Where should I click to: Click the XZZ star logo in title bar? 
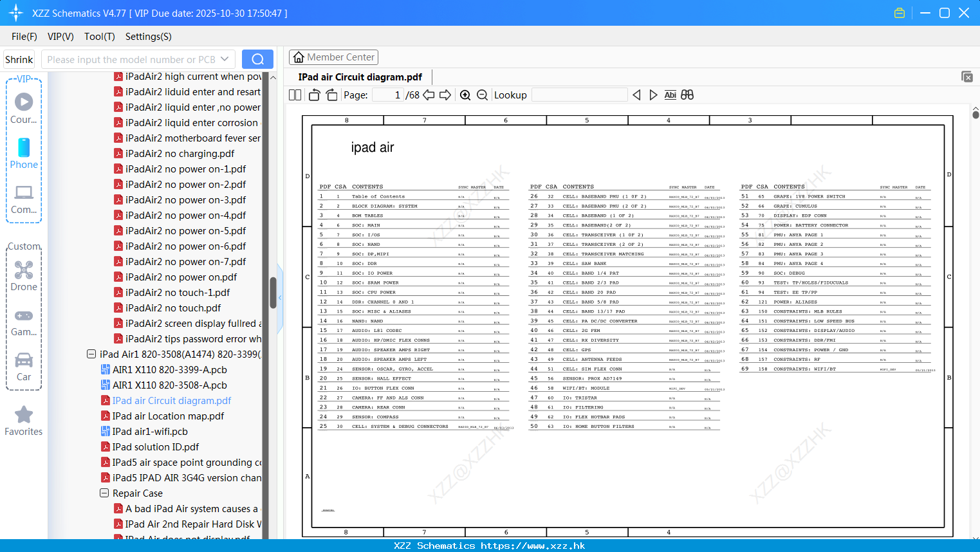pyautogui.click(x=16, y=13)
